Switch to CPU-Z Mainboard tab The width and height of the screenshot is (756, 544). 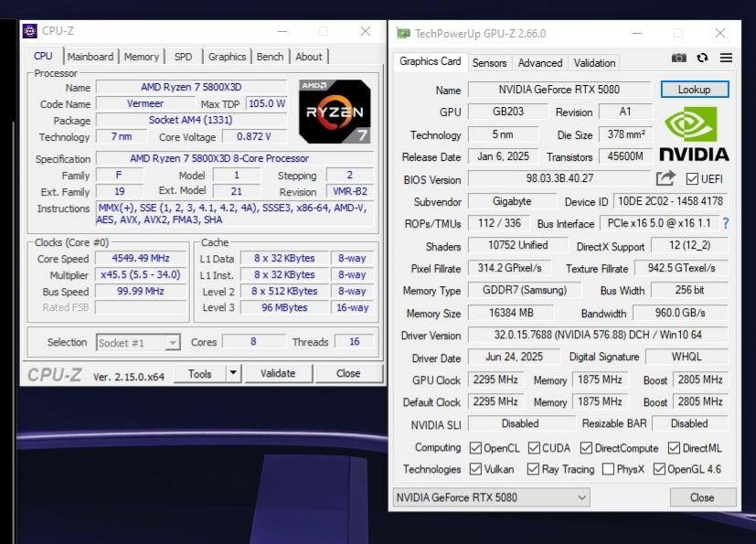(91, 57)
